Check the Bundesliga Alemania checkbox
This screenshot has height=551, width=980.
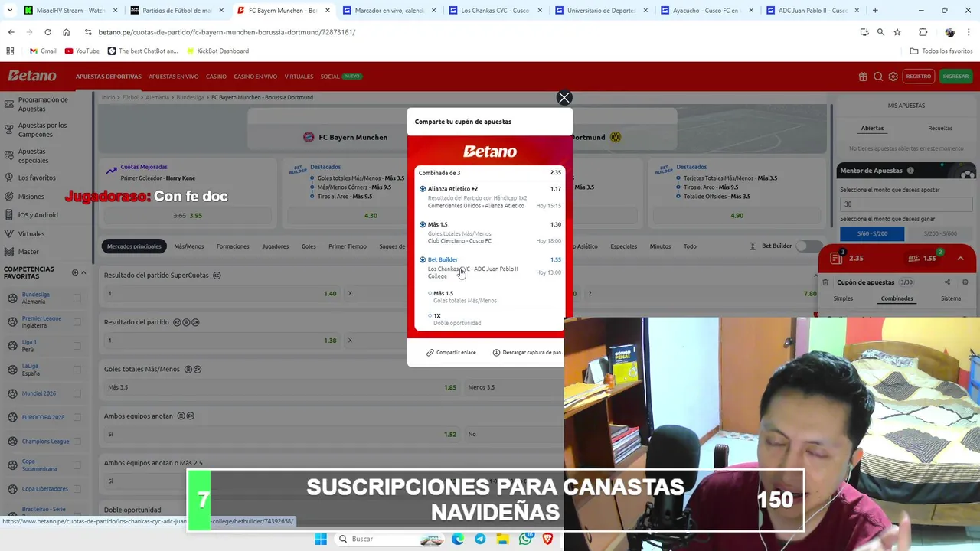pos(77,298)
